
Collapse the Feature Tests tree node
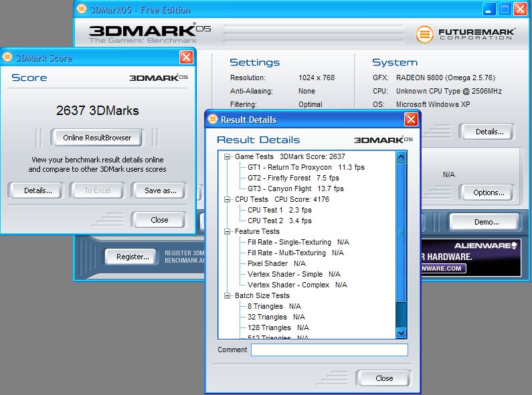(227, 231)
